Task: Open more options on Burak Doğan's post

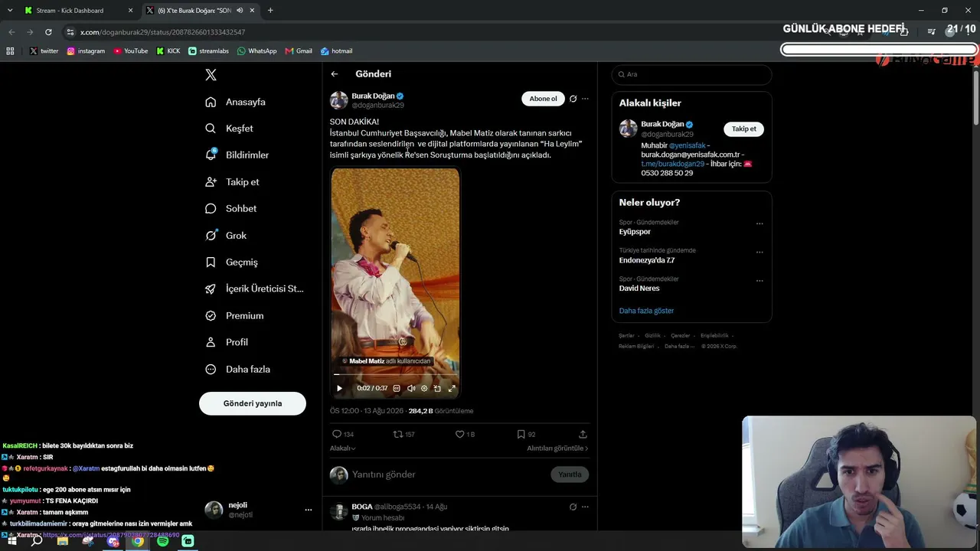Action: (x=585, y=99)
